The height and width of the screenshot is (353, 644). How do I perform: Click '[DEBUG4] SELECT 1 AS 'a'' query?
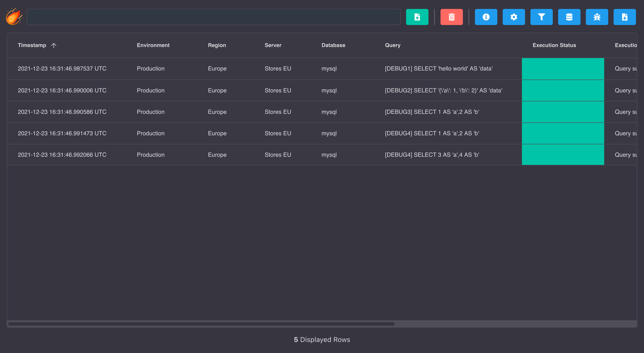click(x=432, y=133)
